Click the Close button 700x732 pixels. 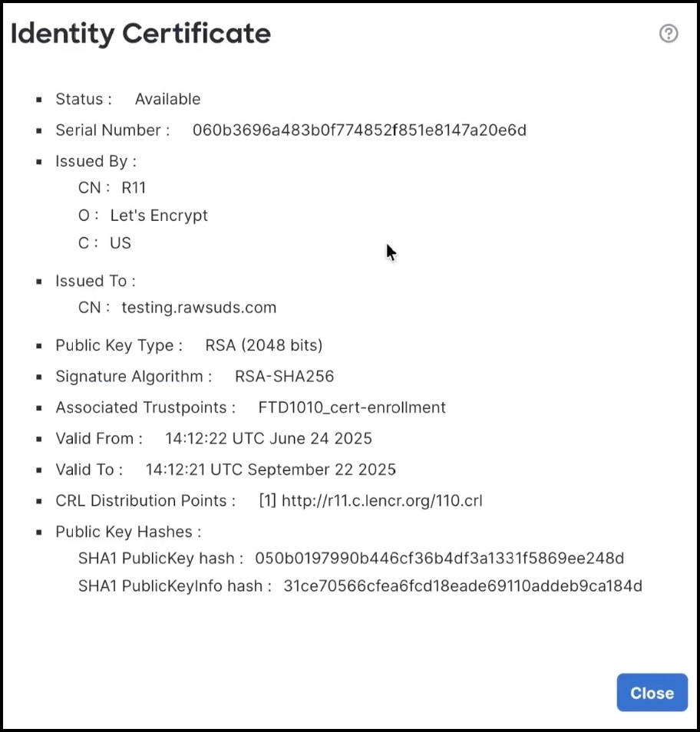click(x=652, y=692)
